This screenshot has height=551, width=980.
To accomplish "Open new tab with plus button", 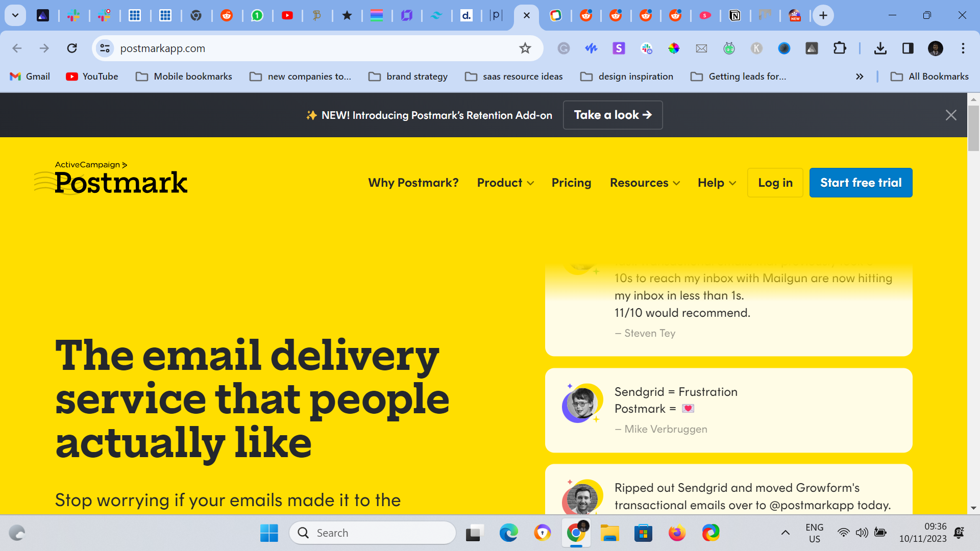I will coord(823,15).
